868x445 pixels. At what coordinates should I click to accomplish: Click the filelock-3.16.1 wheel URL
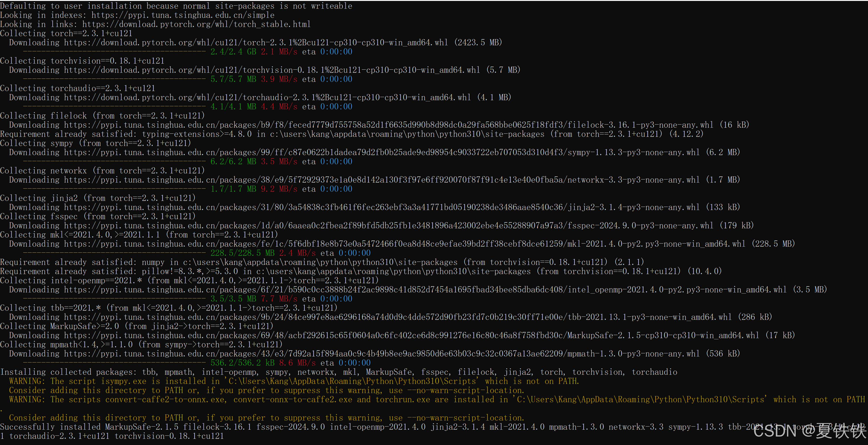[389, 125]
